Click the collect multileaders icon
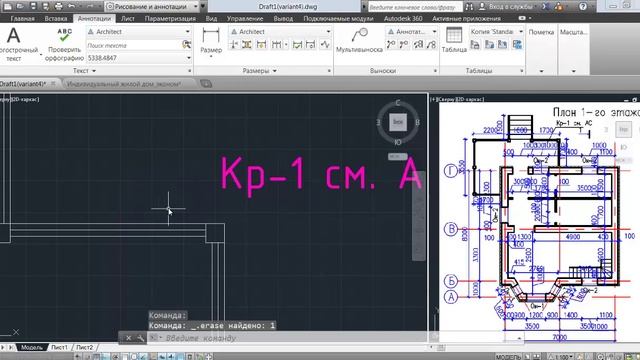Viewport: 640px width, 360px height. [x=431, y=44]
